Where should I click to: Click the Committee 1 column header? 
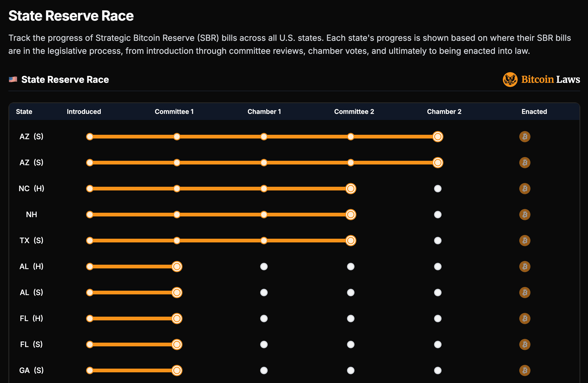point(174,112)
